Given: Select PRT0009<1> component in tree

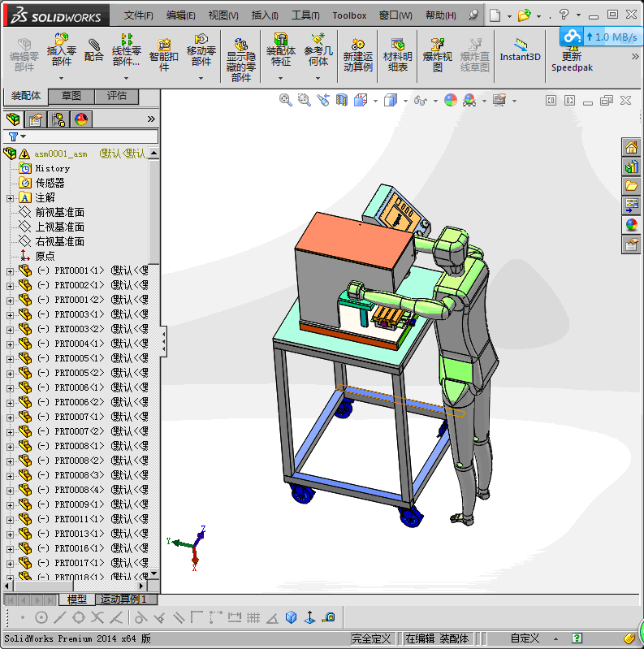Looking at the screenshot, I should point(80,504).
